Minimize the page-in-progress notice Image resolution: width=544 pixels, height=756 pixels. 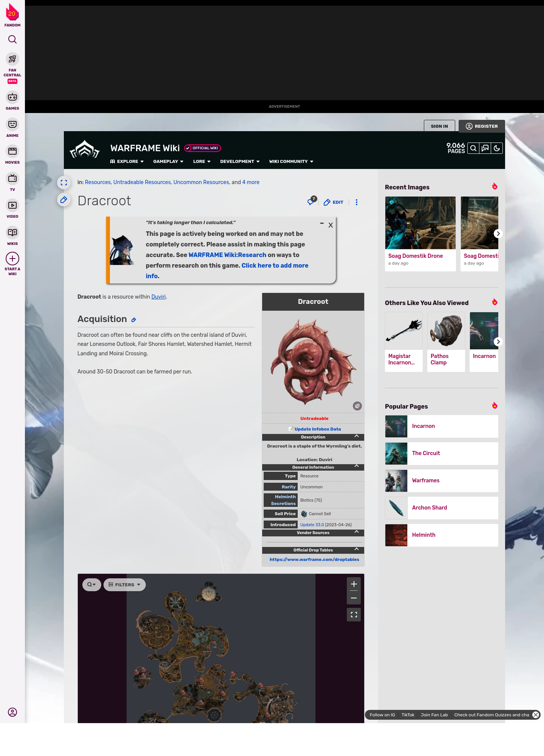click(x=322, y=223)
